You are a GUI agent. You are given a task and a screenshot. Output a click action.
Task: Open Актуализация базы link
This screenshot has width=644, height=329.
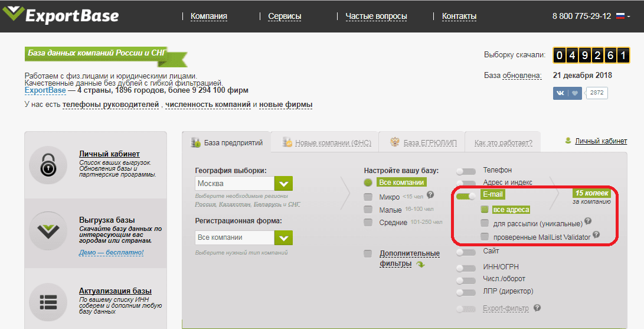[x=116, y=291]
